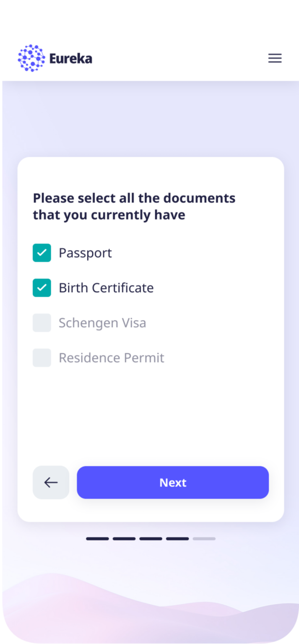Enable the Residence Permit checkbox

[42, 357]
